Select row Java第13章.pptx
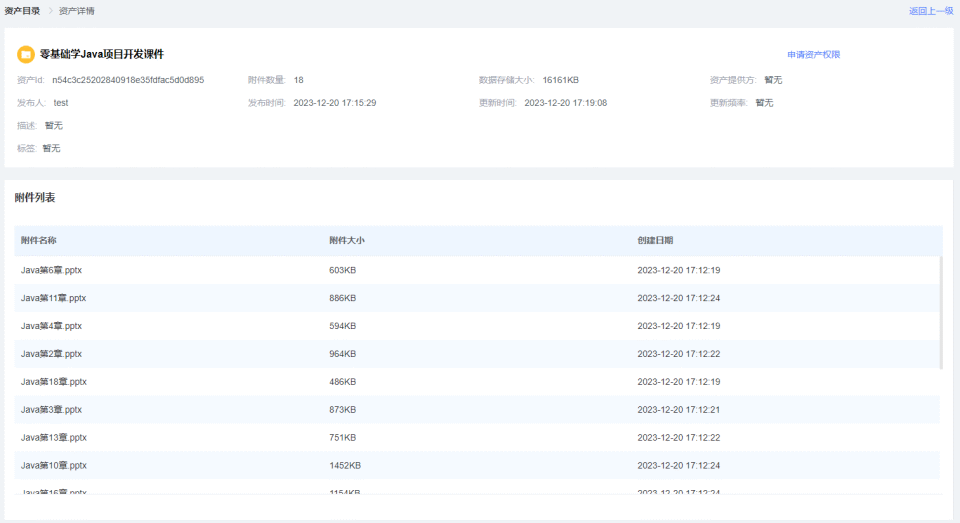 point(477,438)
